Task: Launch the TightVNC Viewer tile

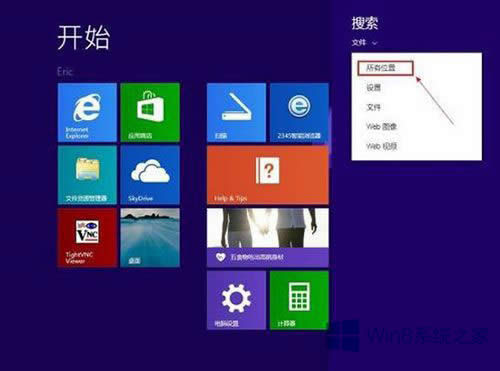Action: [x=87, y=238]
